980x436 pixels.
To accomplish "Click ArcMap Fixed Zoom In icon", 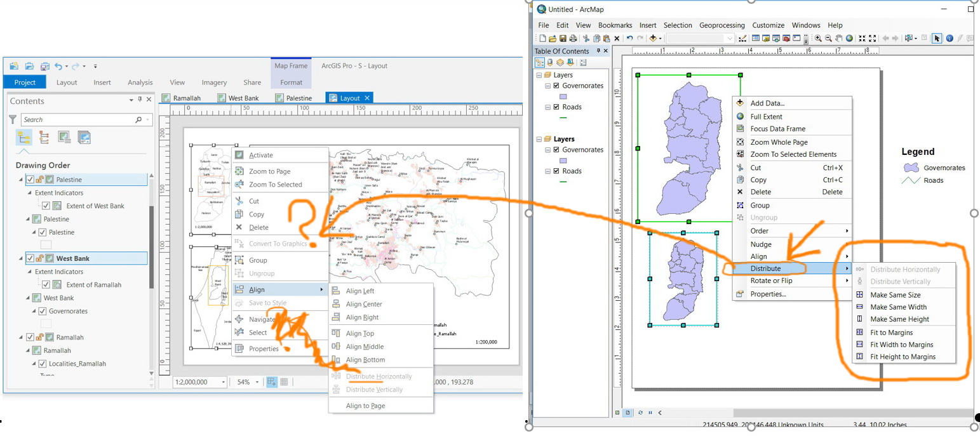I will (863, 39).
